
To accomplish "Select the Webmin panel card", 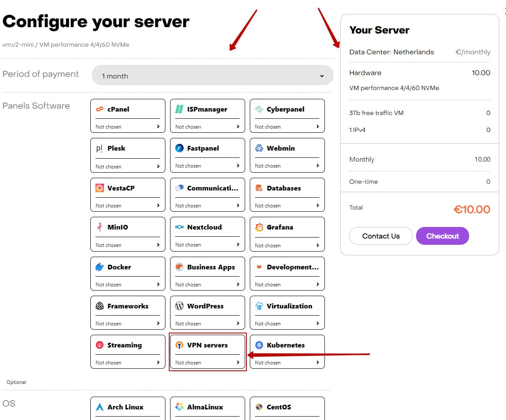I will point(287,155).
